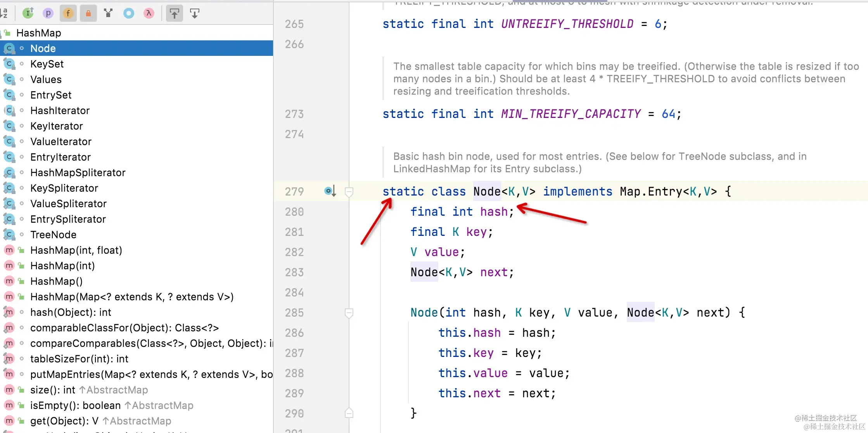Click implemented-method gutter icon on line 279
Viewport: 868px width, 433px height.
pyautogui.click(x=330, y=191)
